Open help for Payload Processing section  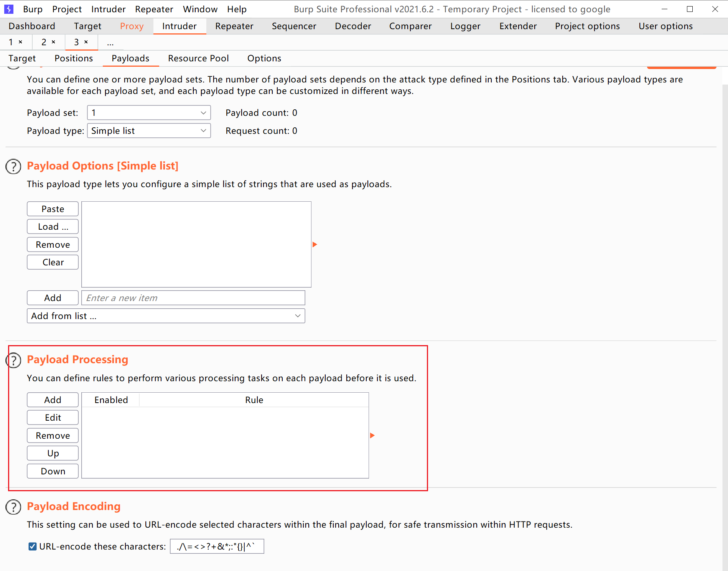(x=13, y=360)
